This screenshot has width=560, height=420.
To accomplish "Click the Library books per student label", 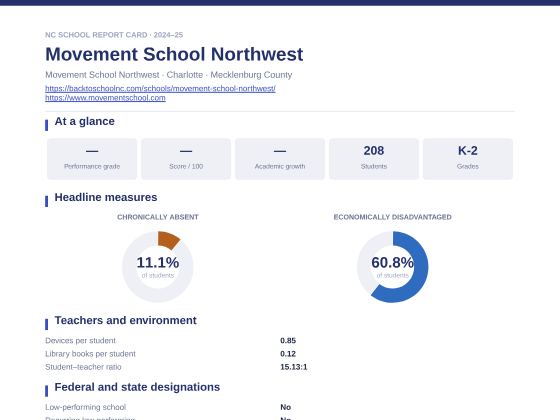I will 90,354.
